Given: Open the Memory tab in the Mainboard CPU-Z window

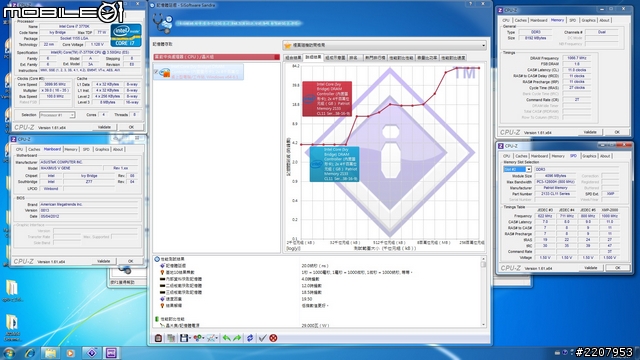Looking at the screenshot, I should [x=71, y=149].
